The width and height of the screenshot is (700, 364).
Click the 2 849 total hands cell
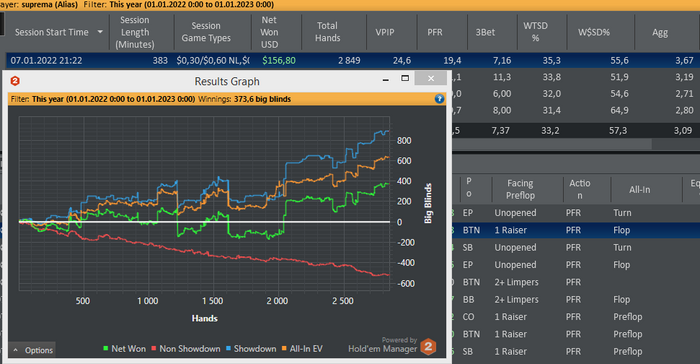pyautogui.click(x=349, y=60)
